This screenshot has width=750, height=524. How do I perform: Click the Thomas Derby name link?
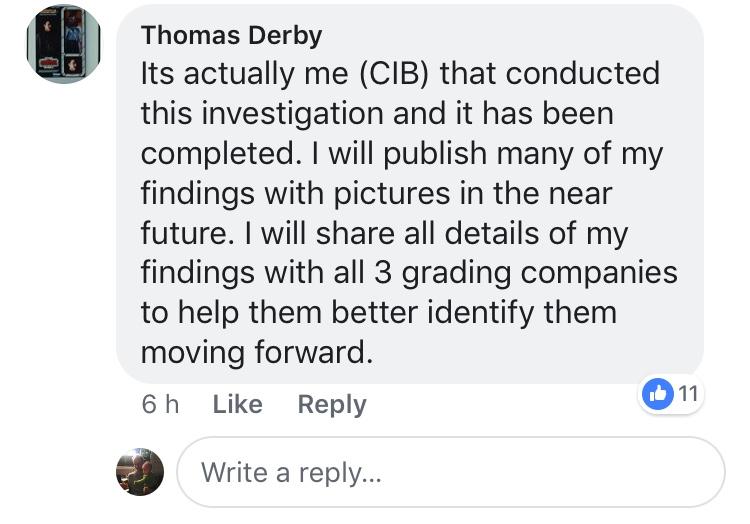[x=232, y=35]
